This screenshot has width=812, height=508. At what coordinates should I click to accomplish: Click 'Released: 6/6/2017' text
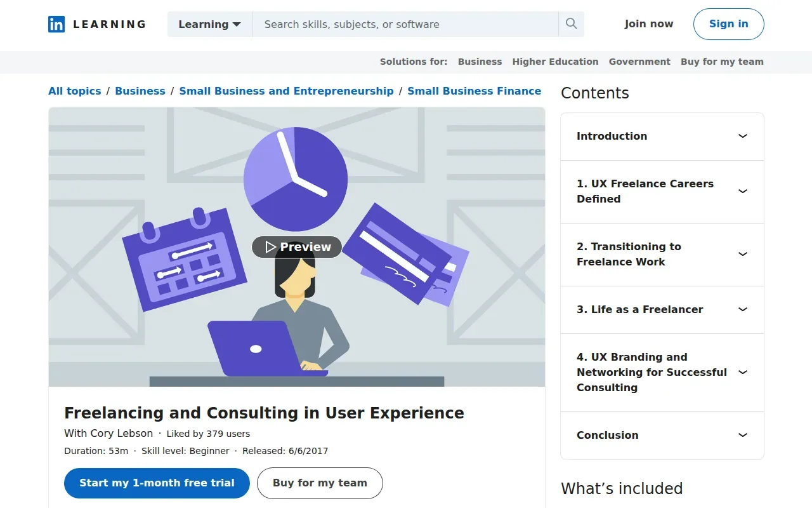[285, 451]
